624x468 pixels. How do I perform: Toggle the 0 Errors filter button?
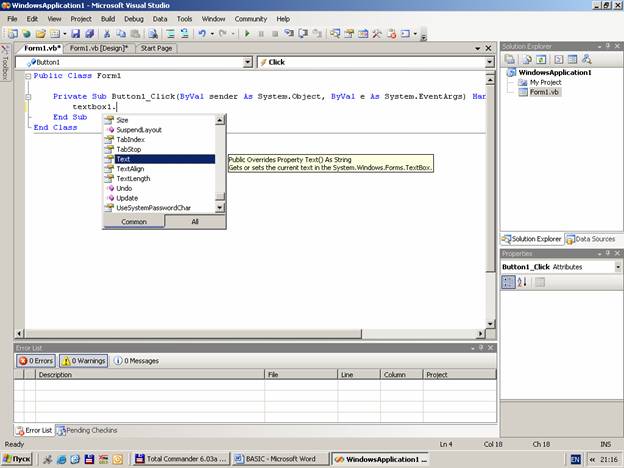(36, 361)
